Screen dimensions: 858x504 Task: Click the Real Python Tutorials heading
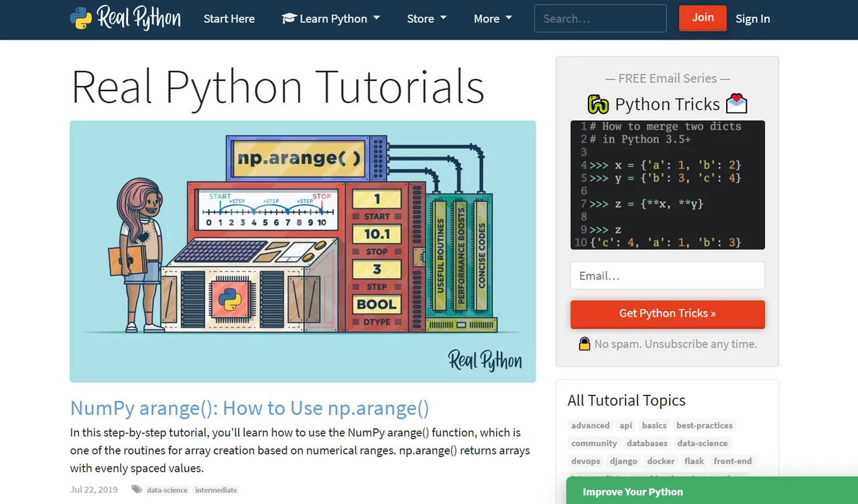pos(278,87)
